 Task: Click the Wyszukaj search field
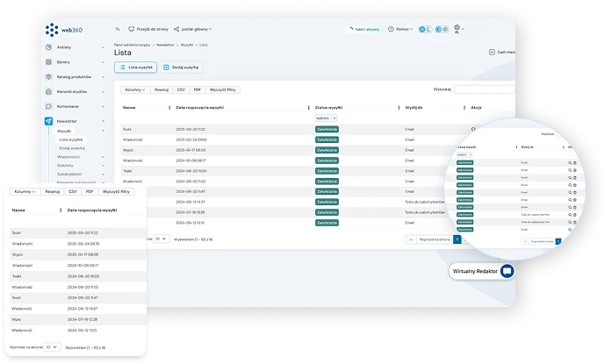point(485,89)
